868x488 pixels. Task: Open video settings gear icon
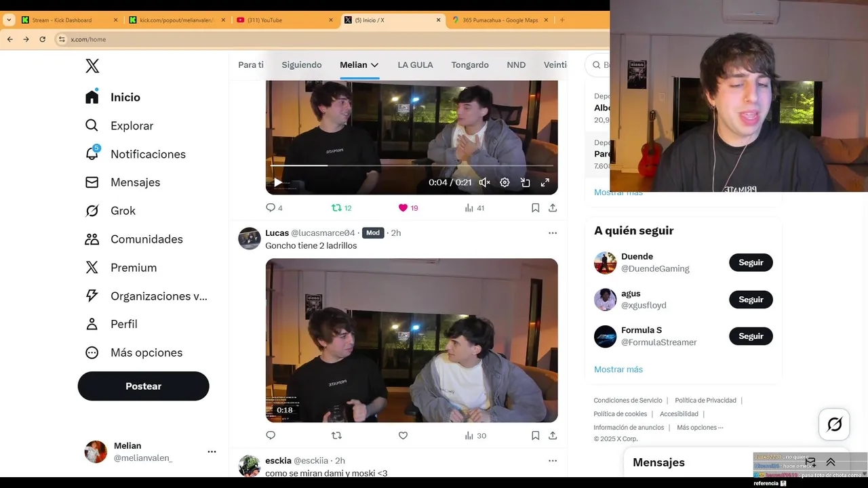pos(505,182)
